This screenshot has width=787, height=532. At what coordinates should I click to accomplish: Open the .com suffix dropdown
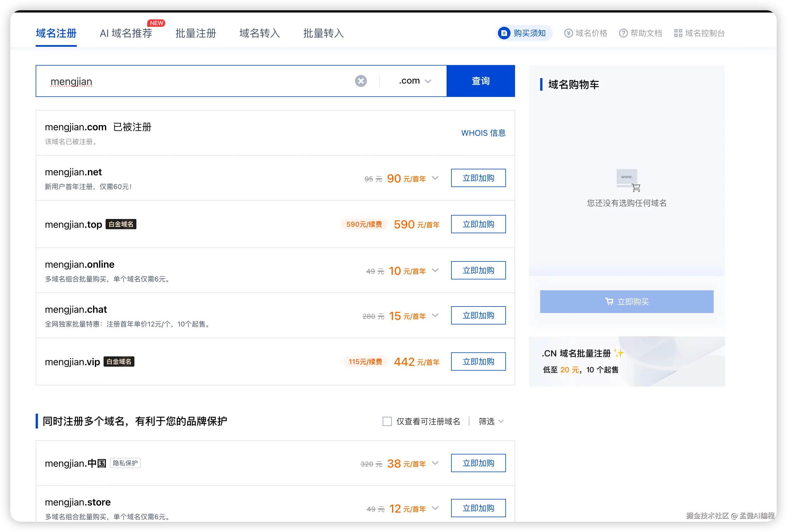pyautogui.click(x=415, y=81)
